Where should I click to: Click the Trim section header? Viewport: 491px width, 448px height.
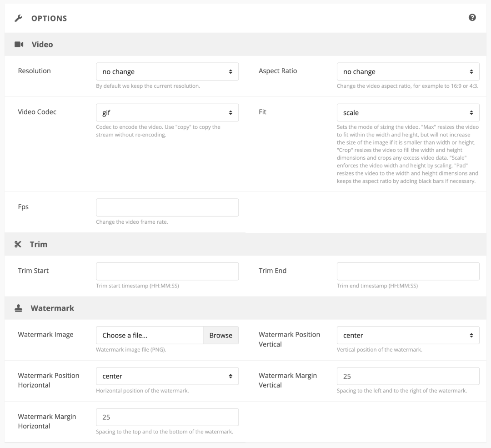point(39,244)
